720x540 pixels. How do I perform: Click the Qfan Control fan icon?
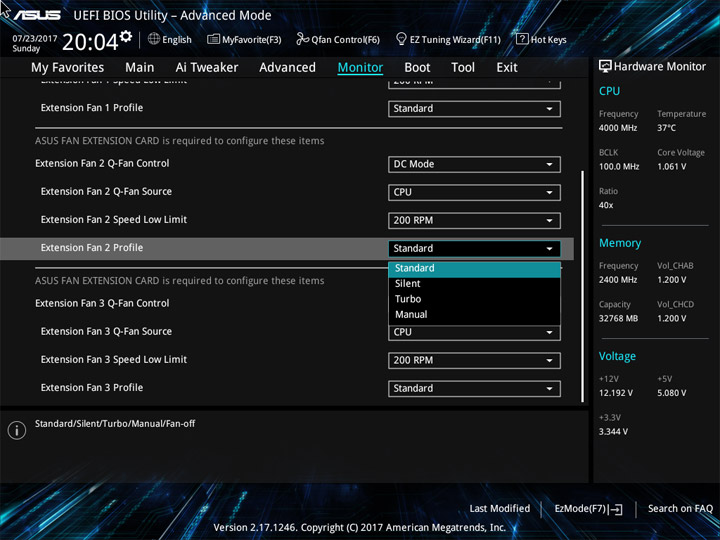pos(302,39)
